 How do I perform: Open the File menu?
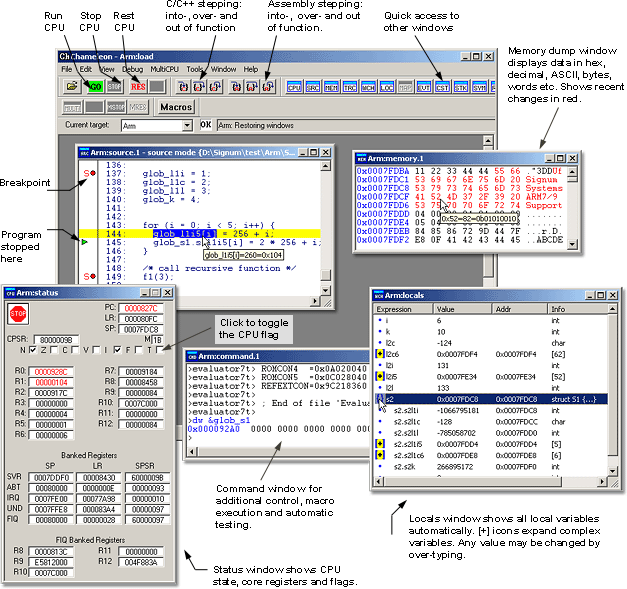(x=66, y=69)
